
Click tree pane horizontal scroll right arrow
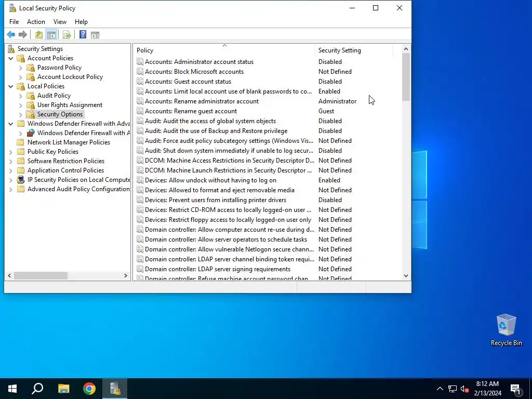(126, 276)
